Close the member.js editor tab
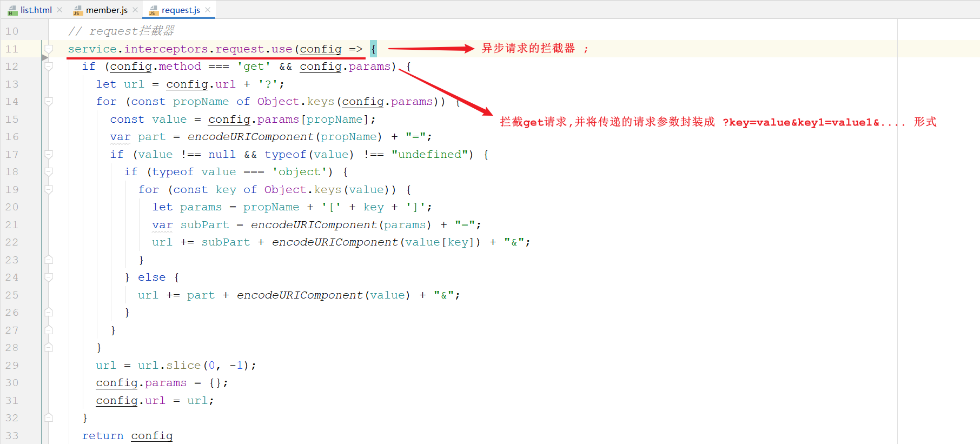The height and width of the screenshot is (444, 980). 135,10
